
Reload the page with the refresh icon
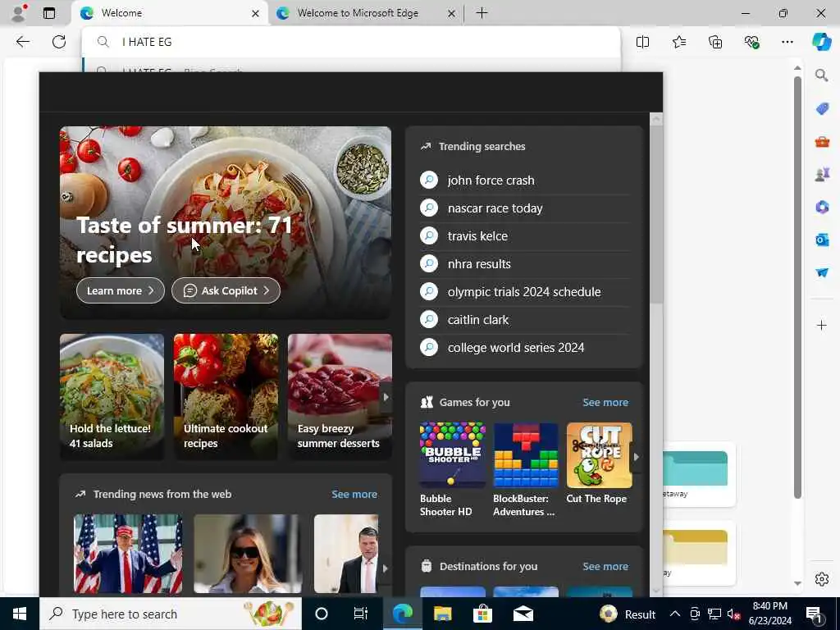pyautogui.click(x=59, y=42)
